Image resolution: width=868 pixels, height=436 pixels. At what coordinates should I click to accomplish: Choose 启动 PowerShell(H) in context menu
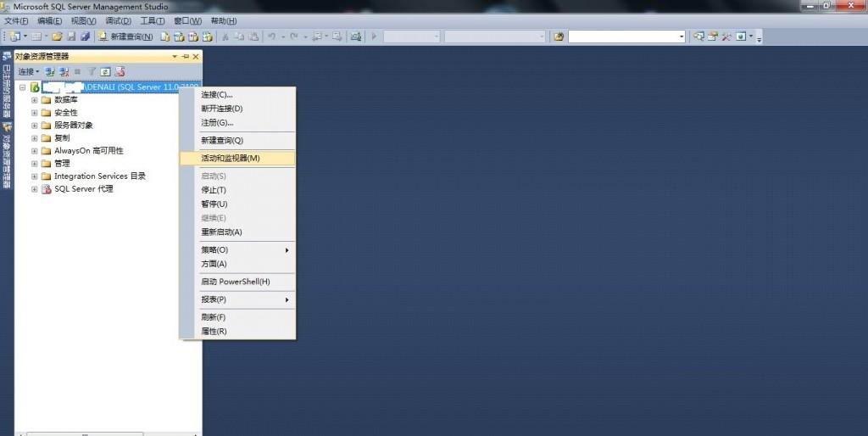(x=237, y=282)
